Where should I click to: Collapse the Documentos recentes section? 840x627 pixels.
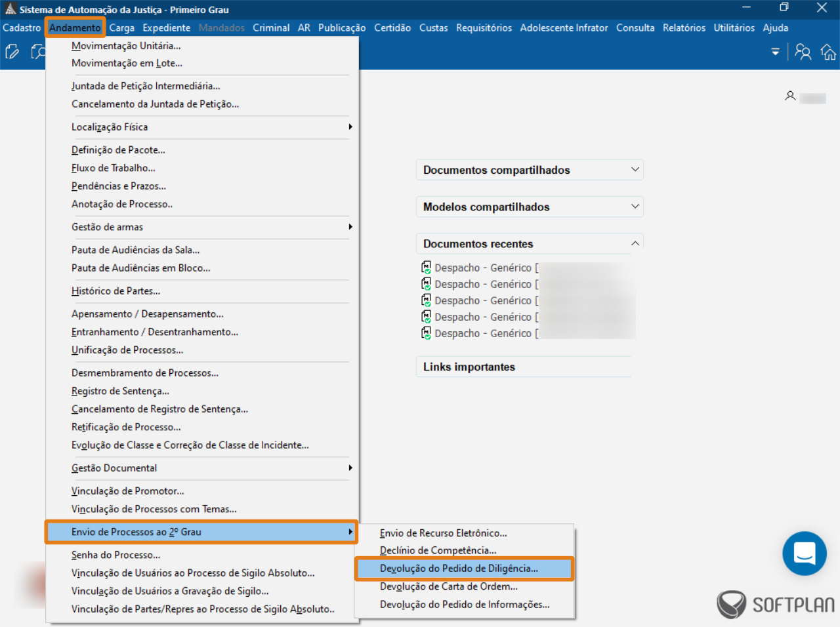(635, 243)
